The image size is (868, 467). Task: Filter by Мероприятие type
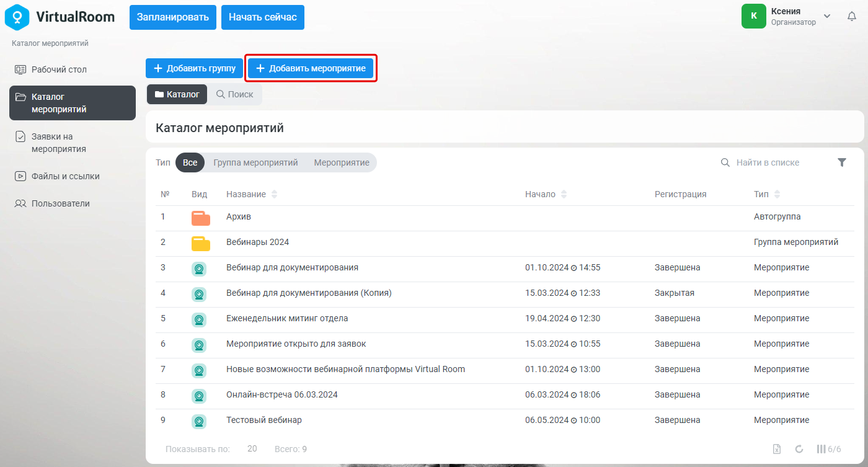342,162
